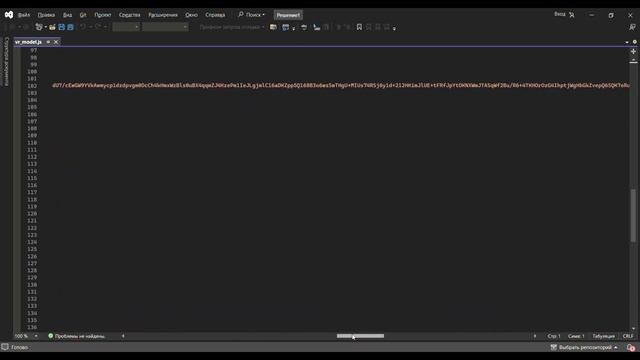640x360 pixels.
Task: Open the Проект menu
Action: coord(103,15)
